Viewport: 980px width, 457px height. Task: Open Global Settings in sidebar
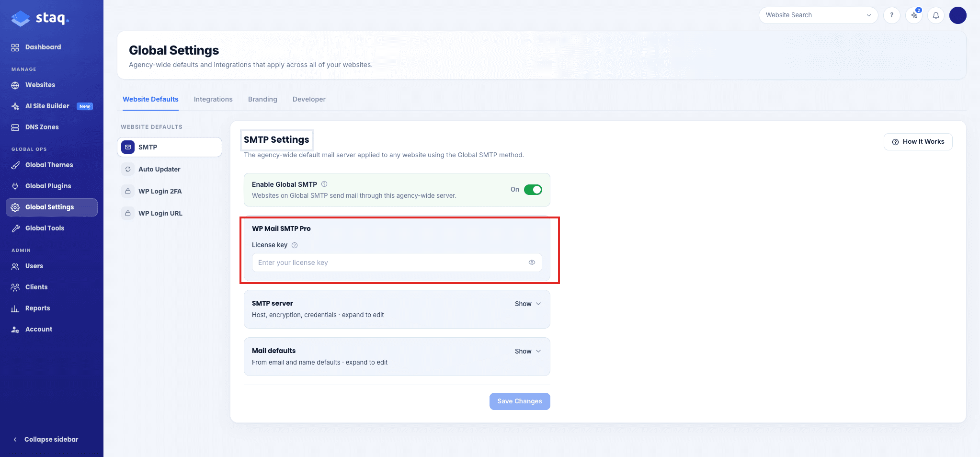52,207
